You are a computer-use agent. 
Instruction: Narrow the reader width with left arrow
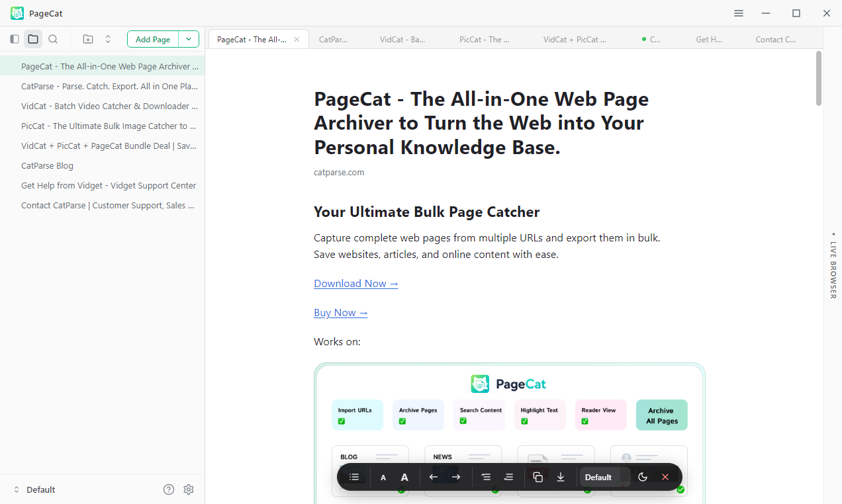[x=434, y=477]
